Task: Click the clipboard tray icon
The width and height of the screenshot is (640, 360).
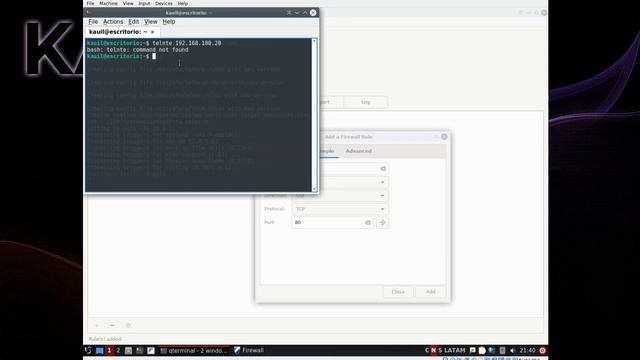Action: click(482, 350)
